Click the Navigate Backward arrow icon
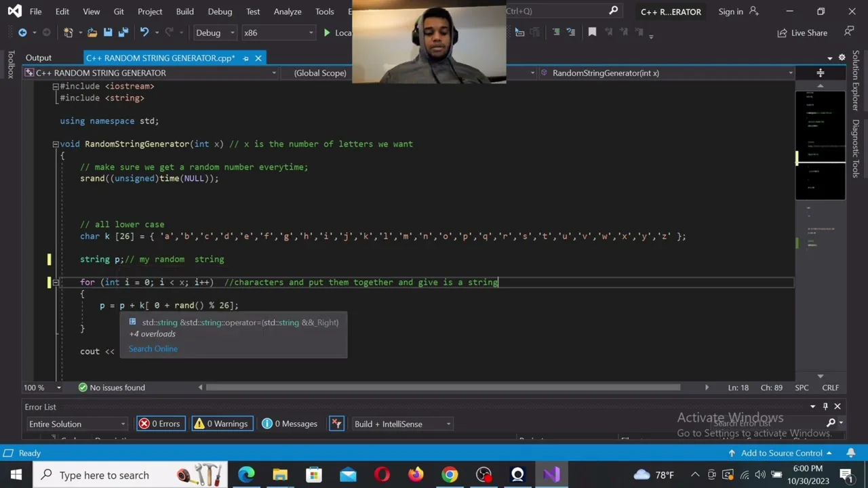Screen dimensions: 868x488 click(22, 33)
